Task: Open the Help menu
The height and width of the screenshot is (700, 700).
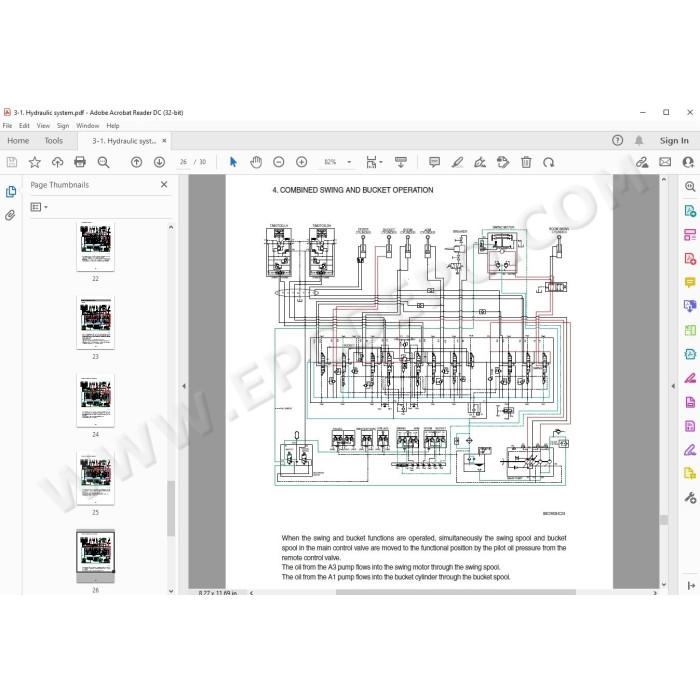Action: (x=113, y=126)
